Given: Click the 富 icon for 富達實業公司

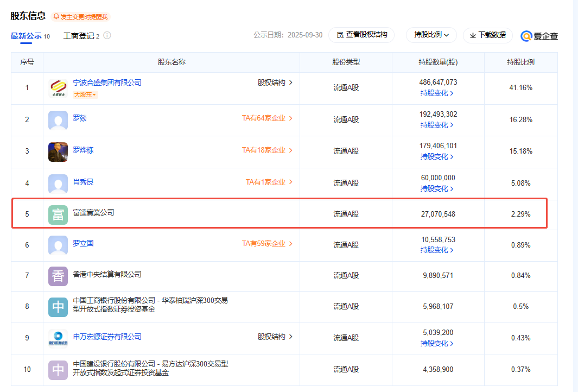Looking at the screenshot, I should coord(58,214).
